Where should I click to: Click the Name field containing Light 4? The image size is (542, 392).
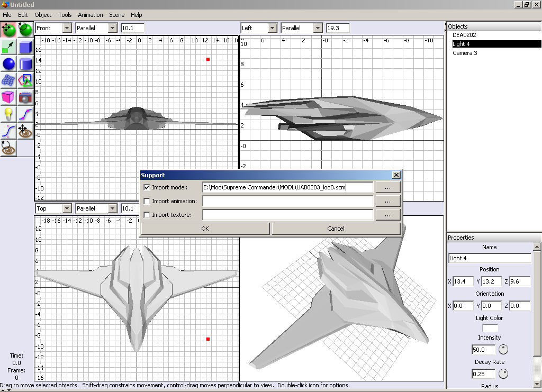coord(490,258)
